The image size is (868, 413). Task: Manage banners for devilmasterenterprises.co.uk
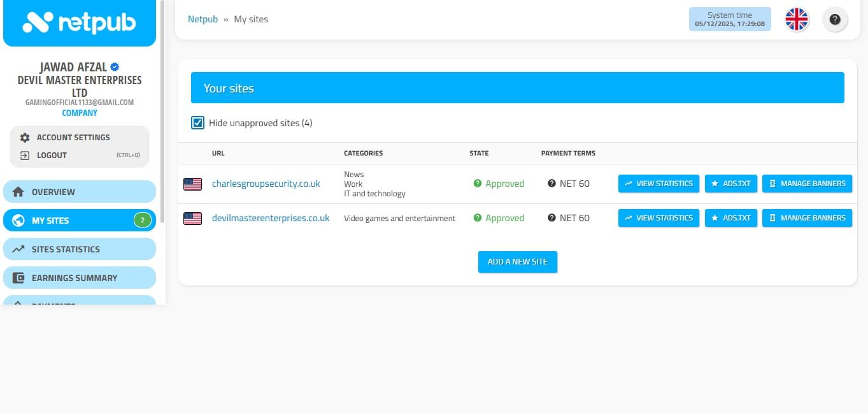(807, 218)
